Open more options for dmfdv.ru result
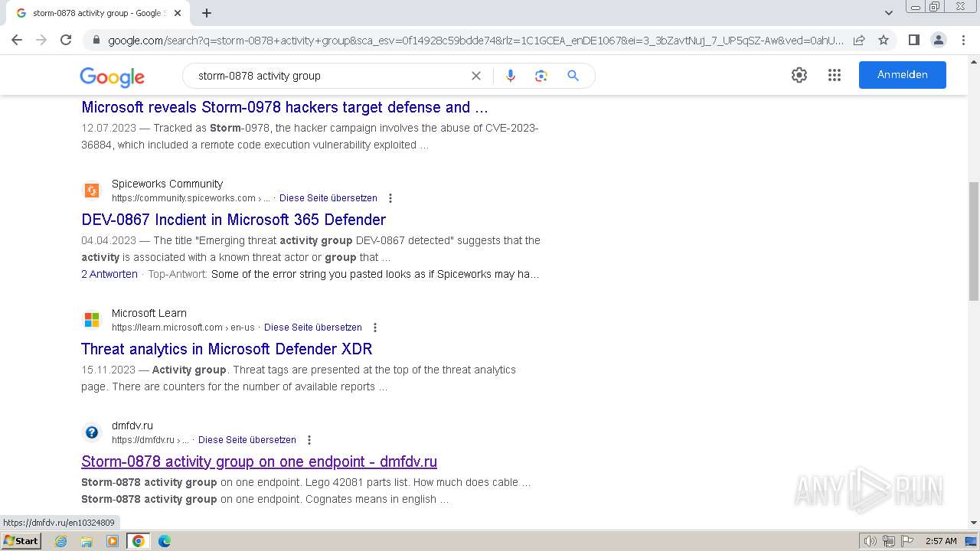This screenshot has width=980, height=551. click(309, 440)
